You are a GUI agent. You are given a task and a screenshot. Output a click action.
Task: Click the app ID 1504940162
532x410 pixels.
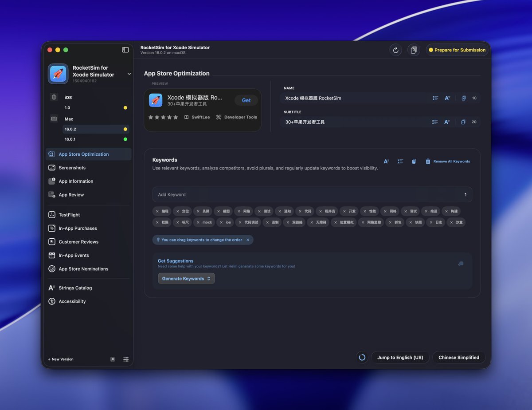85,81
